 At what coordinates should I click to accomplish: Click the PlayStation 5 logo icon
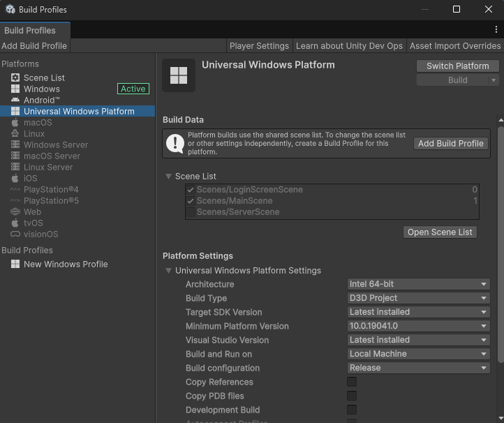(15, 200)
